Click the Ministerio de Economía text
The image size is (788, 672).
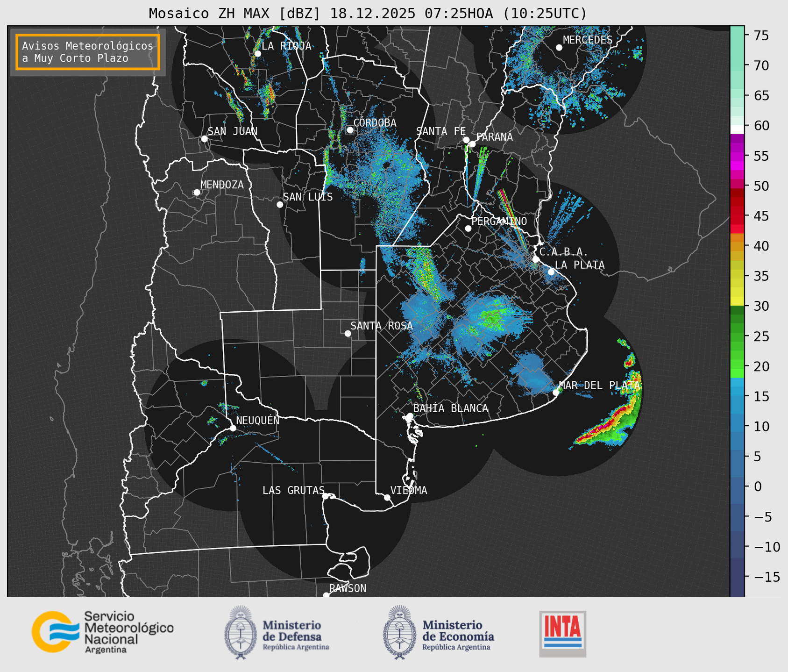pyautogui.click(x=458, y=635)
